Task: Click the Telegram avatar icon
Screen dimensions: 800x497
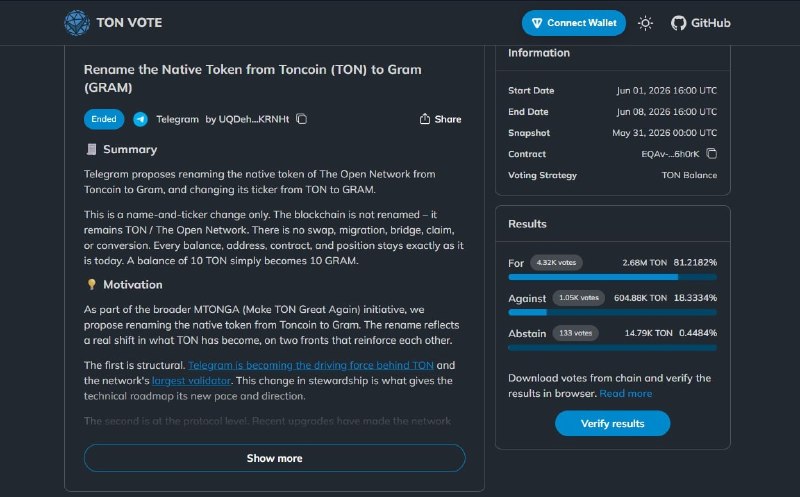Action: [140, 119]
